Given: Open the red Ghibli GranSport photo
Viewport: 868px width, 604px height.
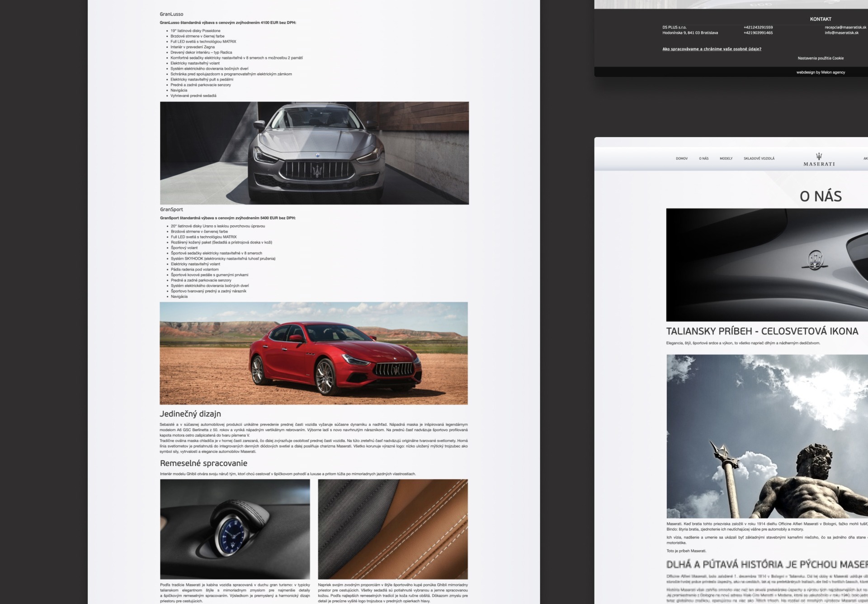Looking at the screenshot, I should (313, 353).
